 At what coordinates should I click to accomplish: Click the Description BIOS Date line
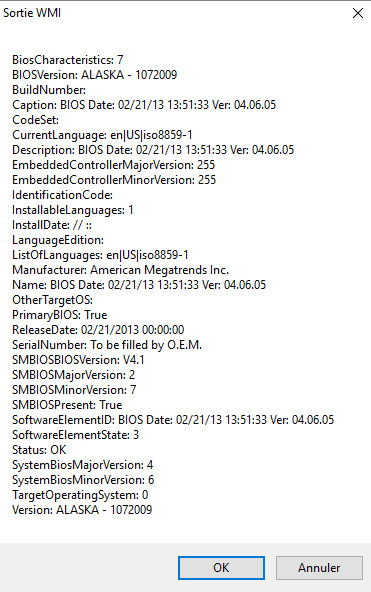coord(153,150)
